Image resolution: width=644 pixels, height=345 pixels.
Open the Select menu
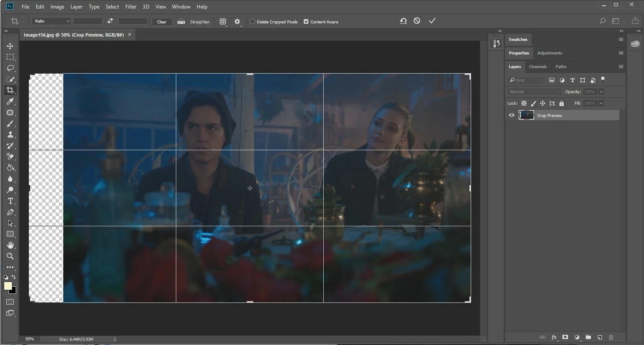pyautogui.click(x=112, y=7)
